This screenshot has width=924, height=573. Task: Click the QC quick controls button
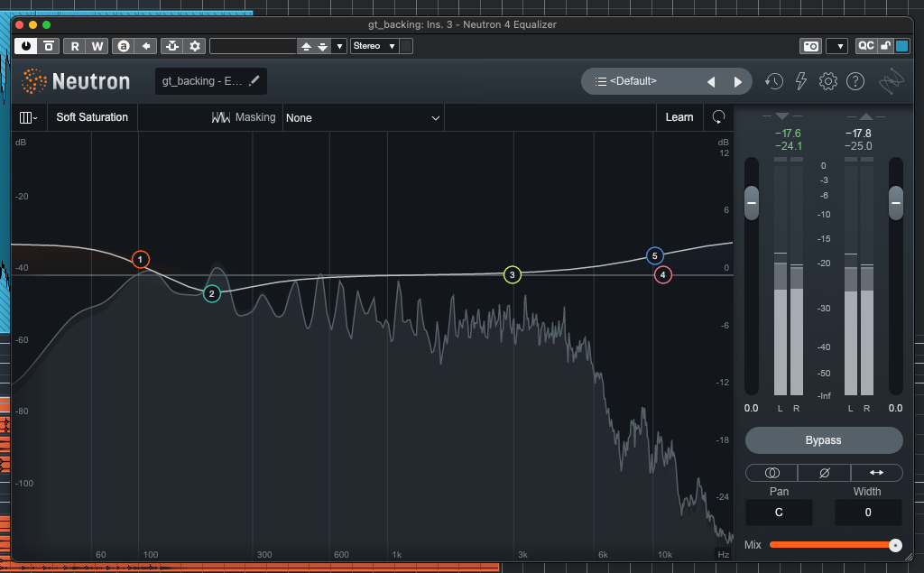[865, 46]
